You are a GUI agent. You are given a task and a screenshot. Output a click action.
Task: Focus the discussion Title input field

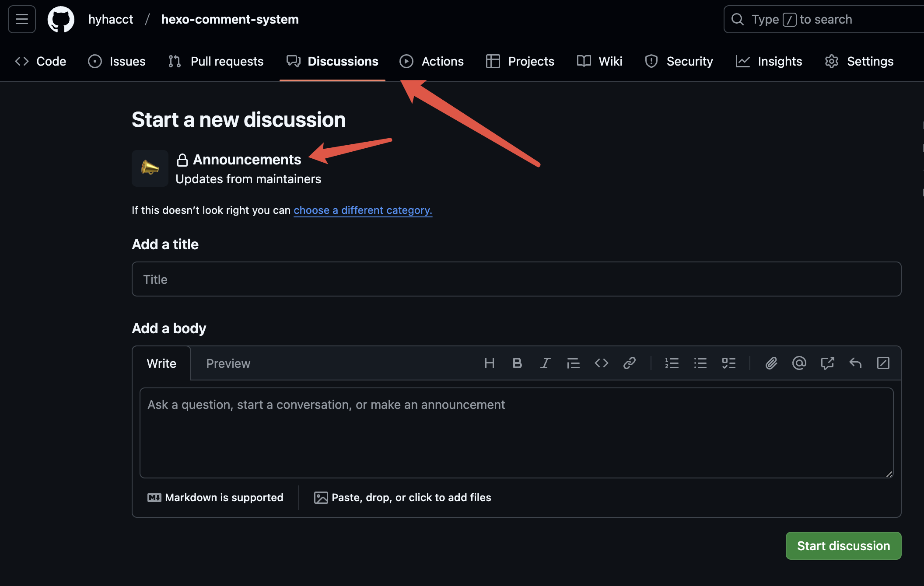tap(516, 279)
